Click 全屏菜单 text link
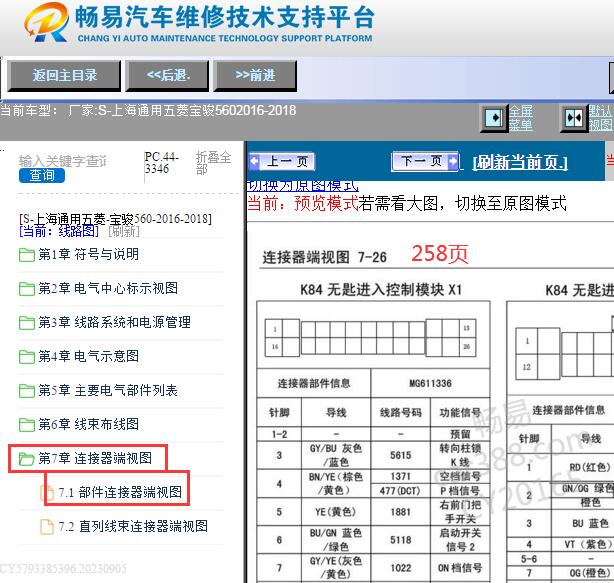 pyautogui.click(x=521, y=117)
